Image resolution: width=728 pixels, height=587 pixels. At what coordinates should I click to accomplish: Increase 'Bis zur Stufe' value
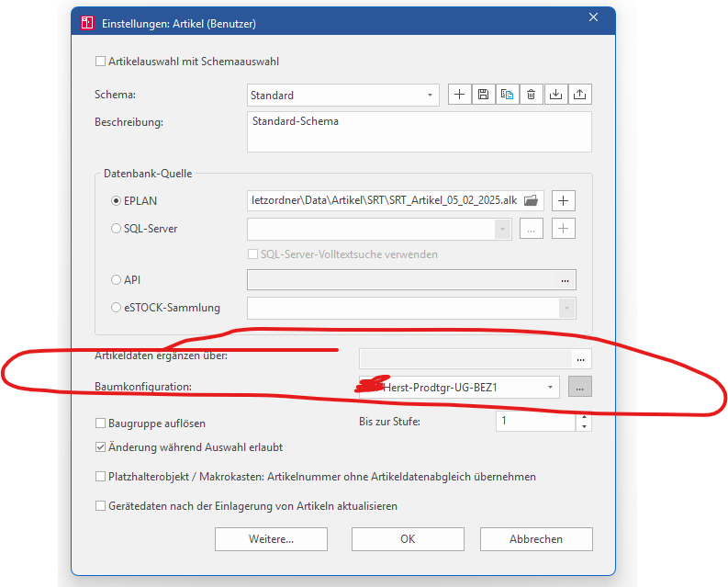pyautogui.click(x=584, y=416)
